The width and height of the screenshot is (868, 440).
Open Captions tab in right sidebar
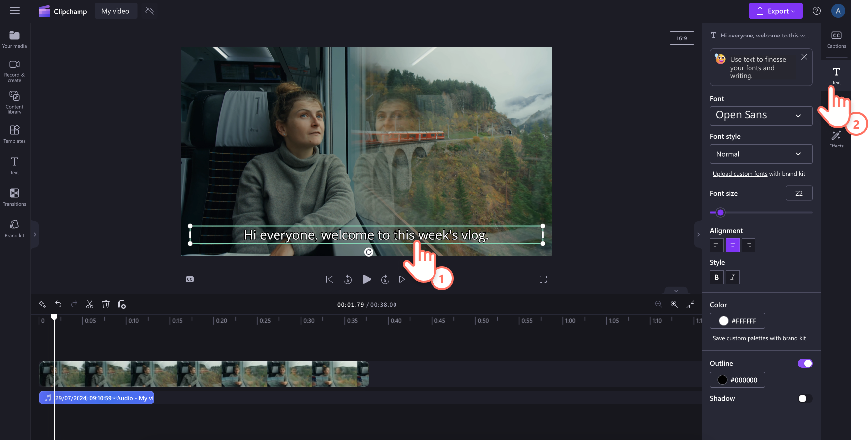pos(836,39)
